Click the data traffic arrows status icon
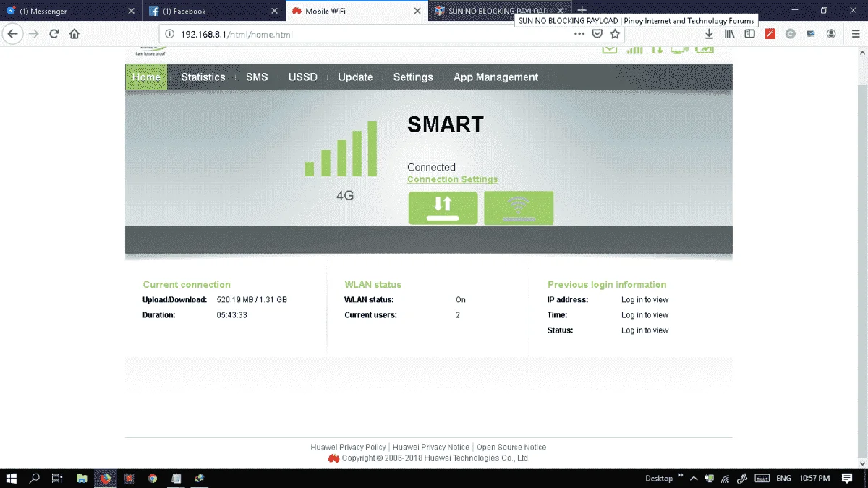The image size is (868, 488). [x=657, y=49]
